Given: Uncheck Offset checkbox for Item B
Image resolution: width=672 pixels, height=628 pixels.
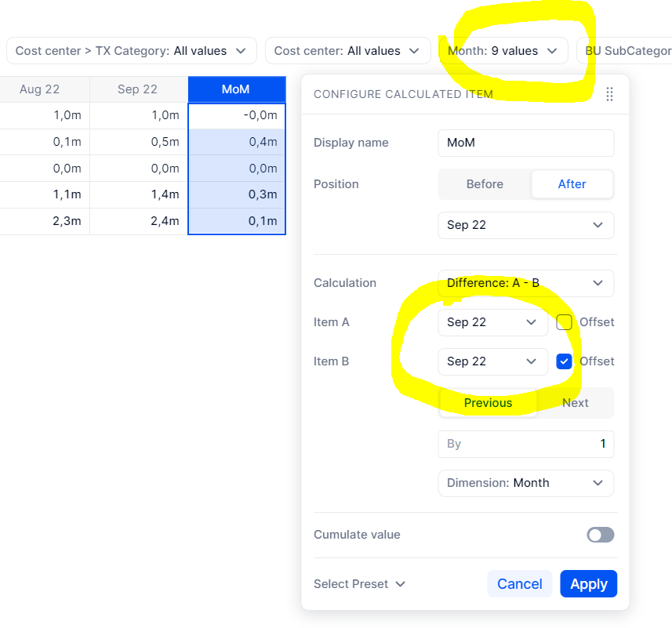Looking at the screenshot, I should pyautogui.click(x=564, y=361).
